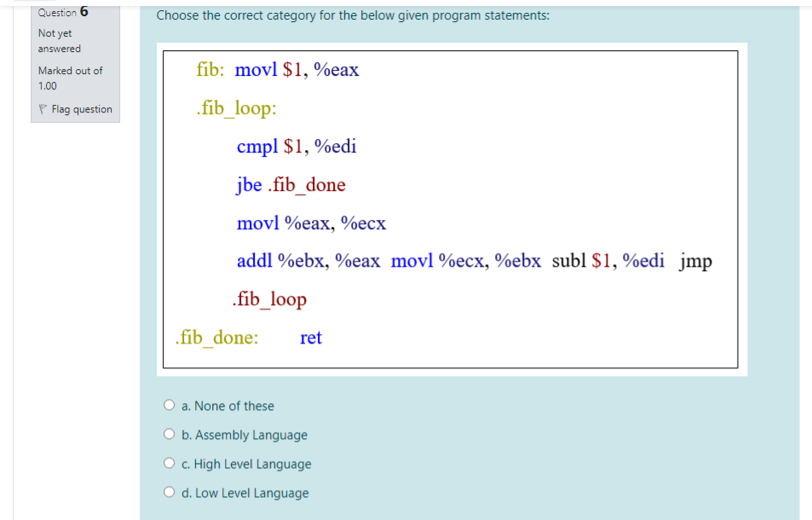Click the 'addl %ebx, %eax' instruction
812x520 pixels.
308,261
